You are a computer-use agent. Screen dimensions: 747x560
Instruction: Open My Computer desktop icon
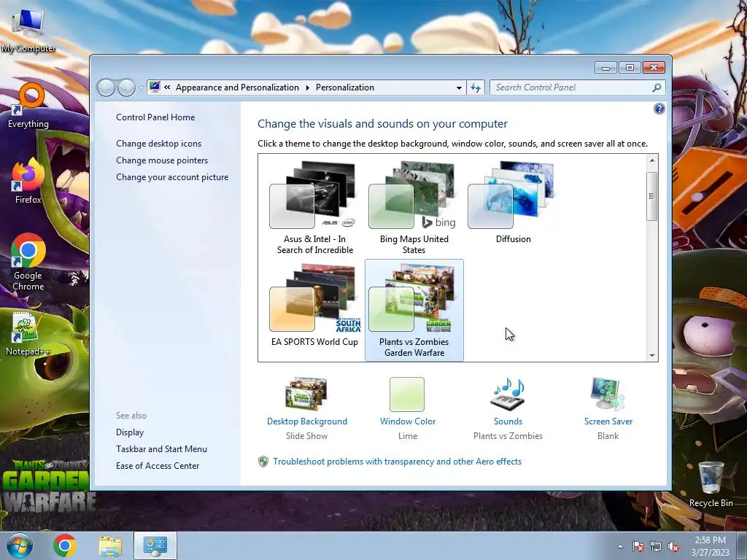tap(28, 31)
